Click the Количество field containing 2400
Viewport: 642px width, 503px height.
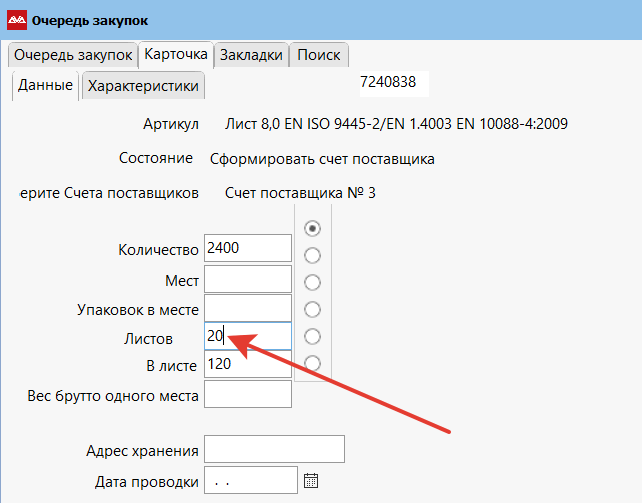247,247
